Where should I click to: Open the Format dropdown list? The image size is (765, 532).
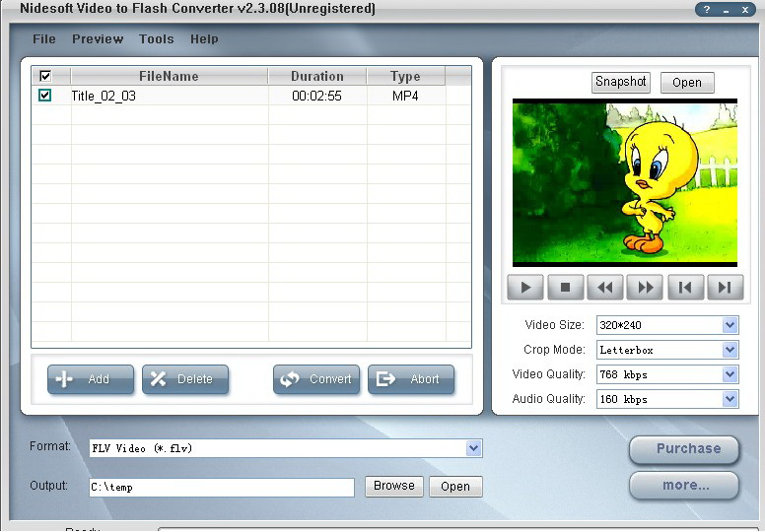coord(473,448)
